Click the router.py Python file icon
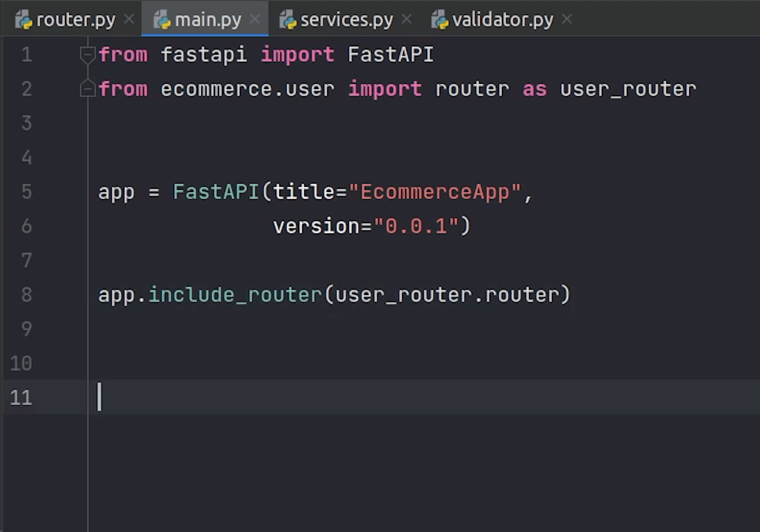Image resolution: width=760 pixels, height=532 pixels. point(24,20)
